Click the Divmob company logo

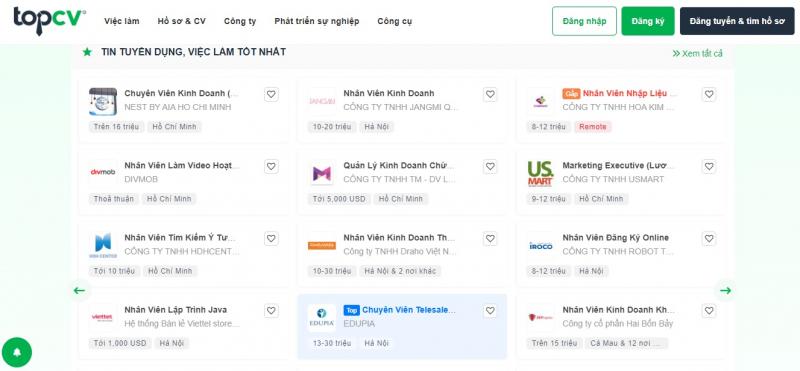click(103, 172)
